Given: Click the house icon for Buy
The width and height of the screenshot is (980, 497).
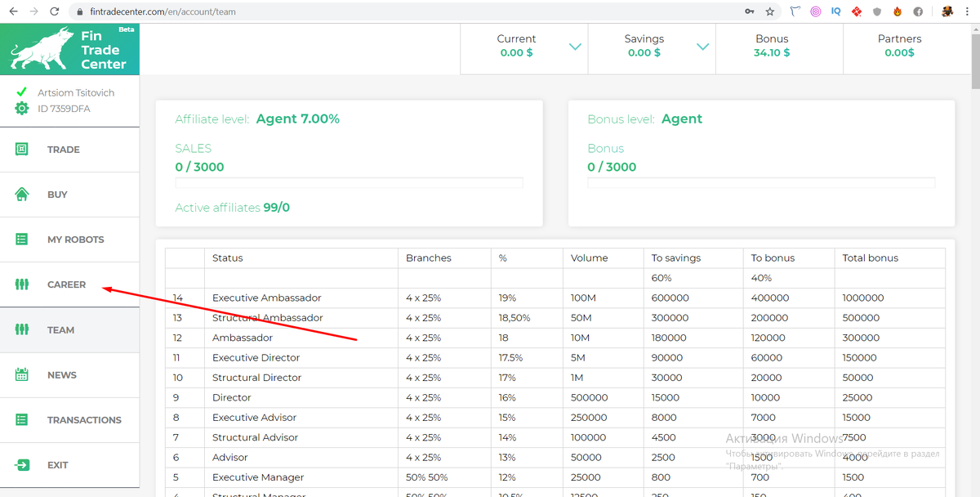Looking at the screenshot, I should click(x=21, y=195).
